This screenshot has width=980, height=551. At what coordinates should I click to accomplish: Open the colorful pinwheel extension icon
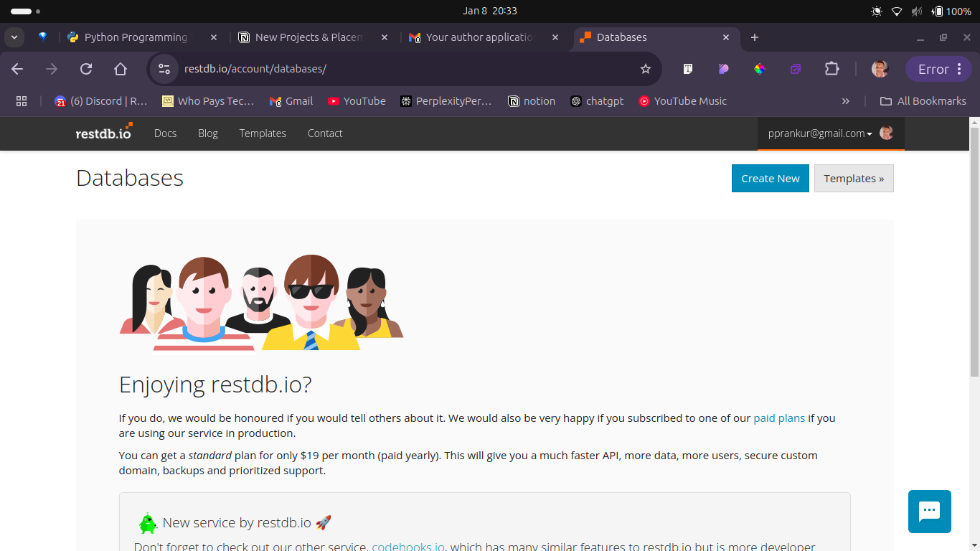(760, 69)
